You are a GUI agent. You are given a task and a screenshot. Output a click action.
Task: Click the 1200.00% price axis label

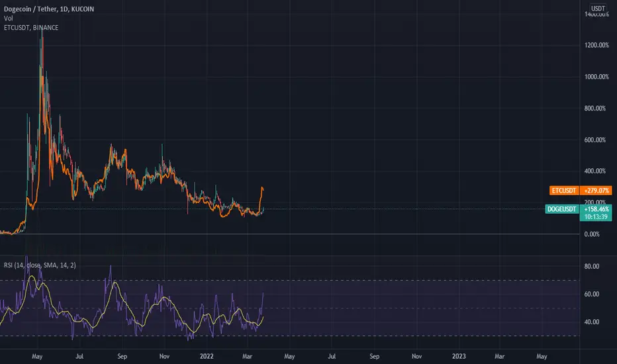pyautogui.click(x=596, y=45)
